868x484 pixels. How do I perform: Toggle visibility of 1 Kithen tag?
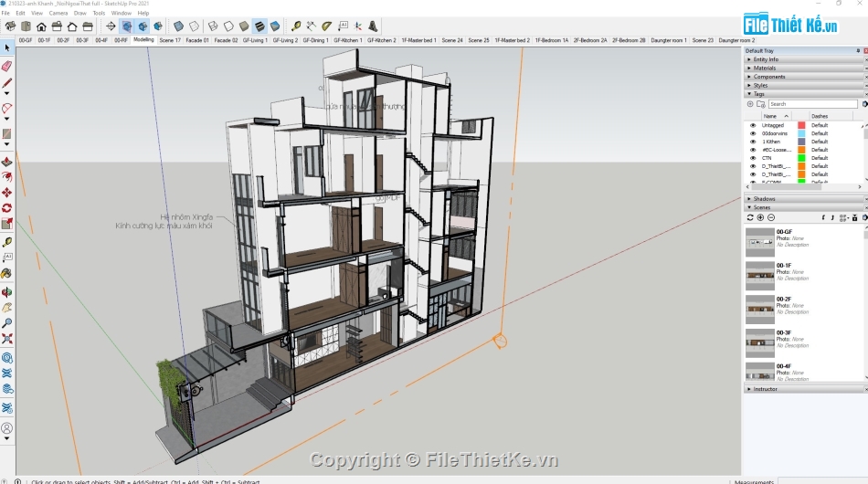[x=753, y=142]
